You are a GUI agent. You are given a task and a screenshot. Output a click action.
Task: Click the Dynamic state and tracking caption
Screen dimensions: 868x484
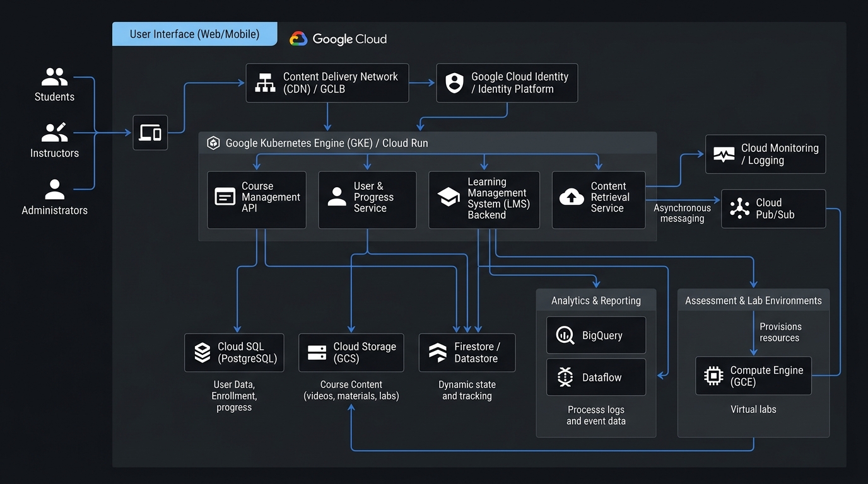pos(467,390)
